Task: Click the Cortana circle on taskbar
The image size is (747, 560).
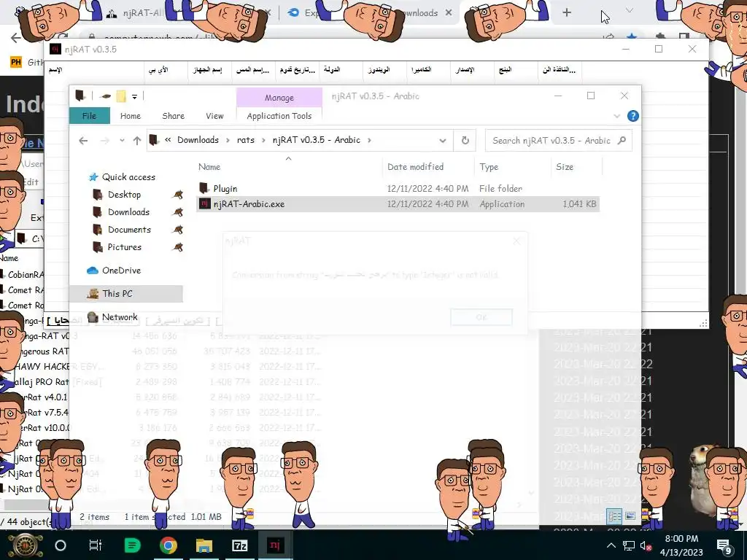Action: pos(61,545)
